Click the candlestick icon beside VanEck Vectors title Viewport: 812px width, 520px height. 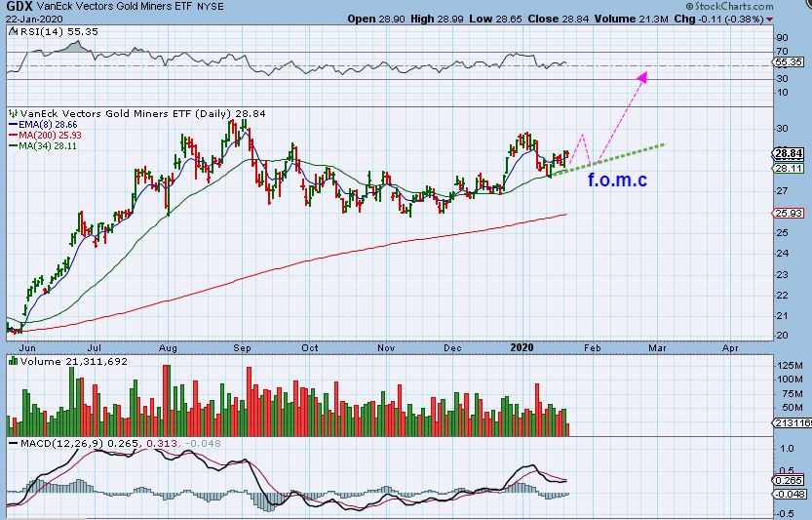(x=13, y=113)
